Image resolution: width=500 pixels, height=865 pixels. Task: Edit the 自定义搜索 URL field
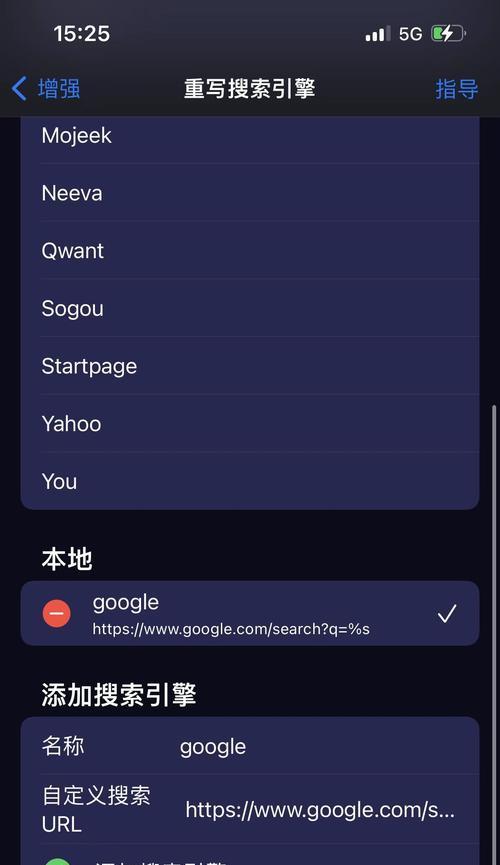(x=250, y=809)
